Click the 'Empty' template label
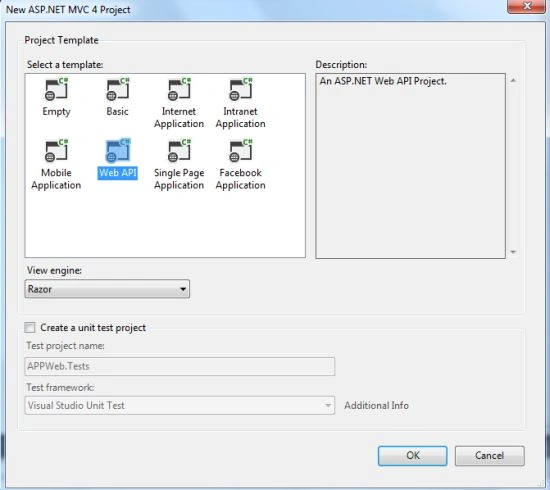This screenshot has width=550, height=490. point(56,112)
